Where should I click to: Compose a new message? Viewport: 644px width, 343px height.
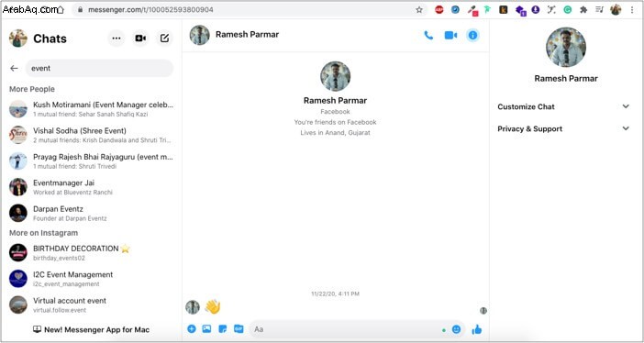(x=164, y=39)
